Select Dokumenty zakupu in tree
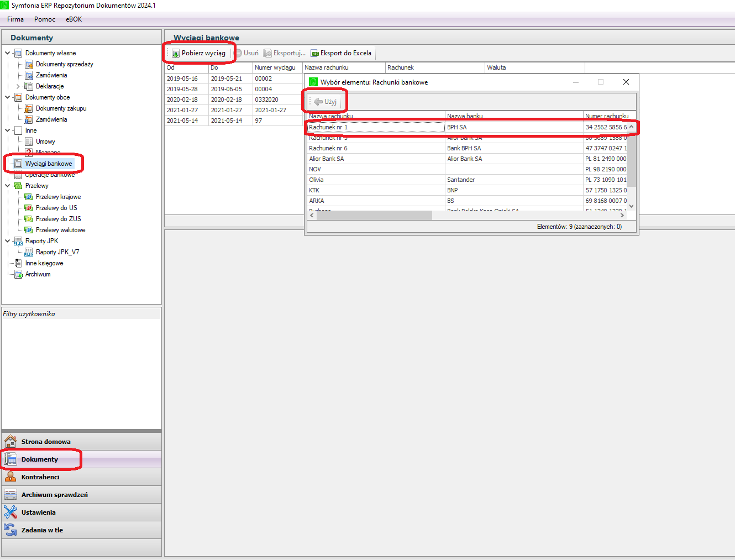Screen dimensions: 735x560 (x=61, y=108)
